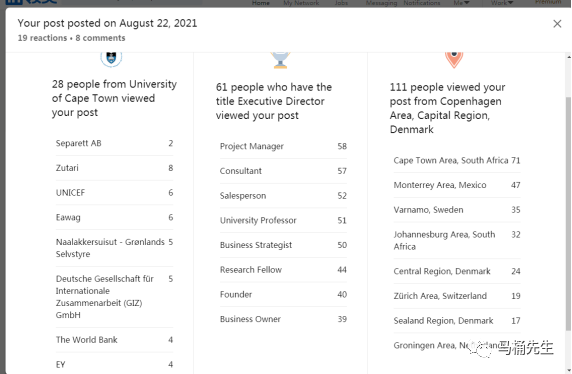Screen dimensions: 572x374
Task: Click the location pin icon
Action: (454, 60)
